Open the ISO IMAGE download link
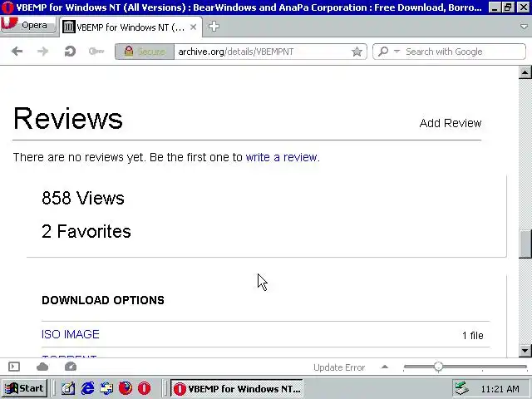This screenshot has width=532, height=399. (x=70, y=334)
